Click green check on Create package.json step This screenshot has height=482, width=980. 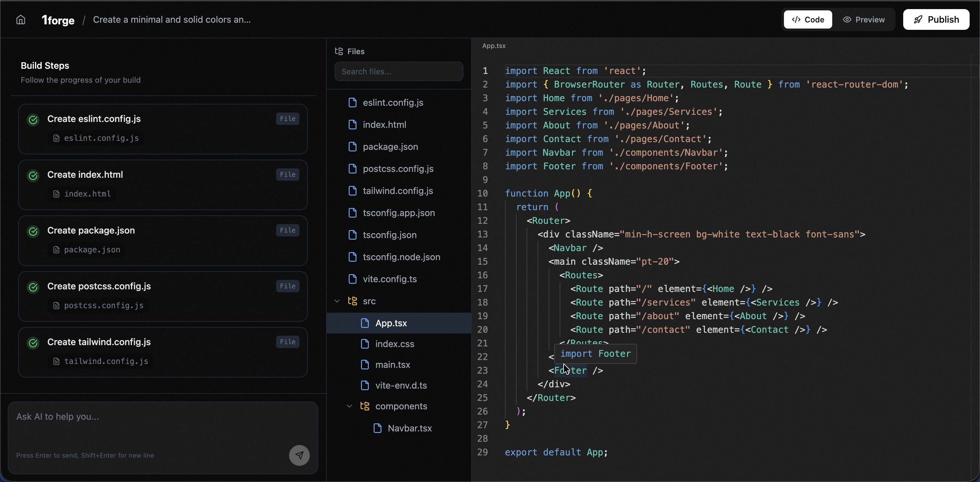point(33,232)
